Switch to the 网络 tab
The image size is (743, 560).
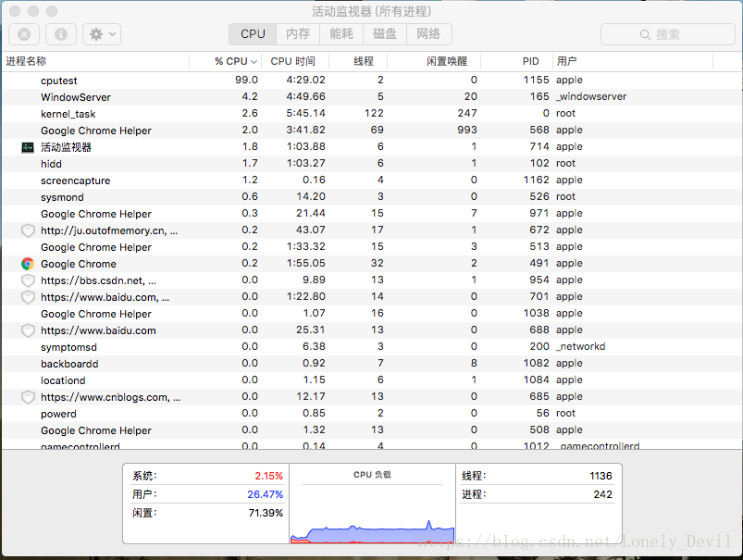coord(428,34)
